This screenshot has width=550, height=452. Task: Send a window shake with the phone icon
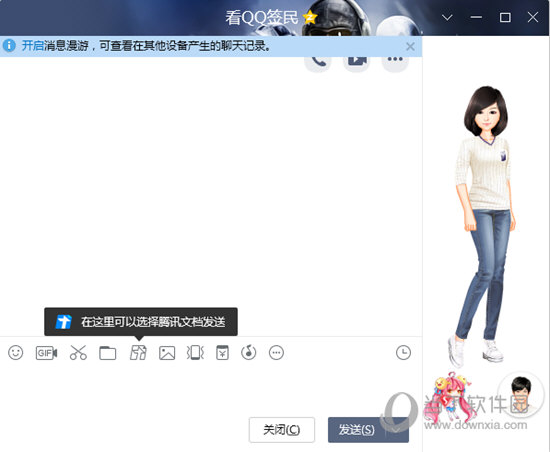pos(195,353)
